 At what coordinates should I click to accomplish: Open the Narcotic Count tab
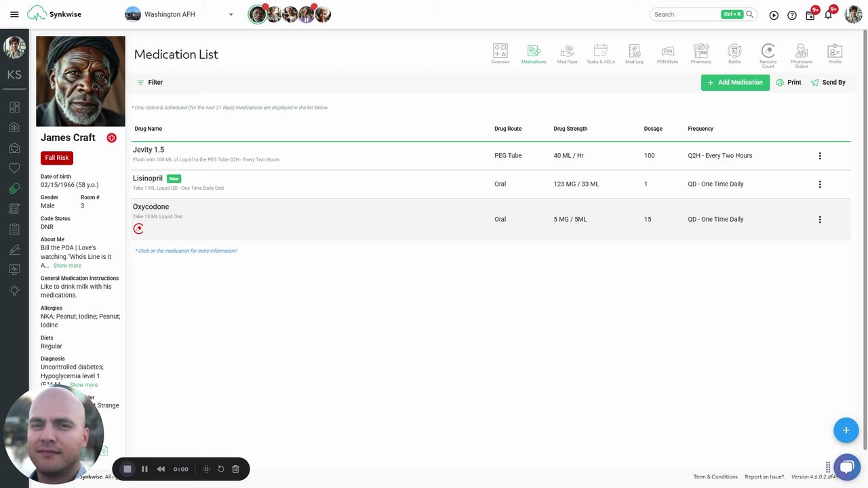pyautogui.click(x=768, y=56)
